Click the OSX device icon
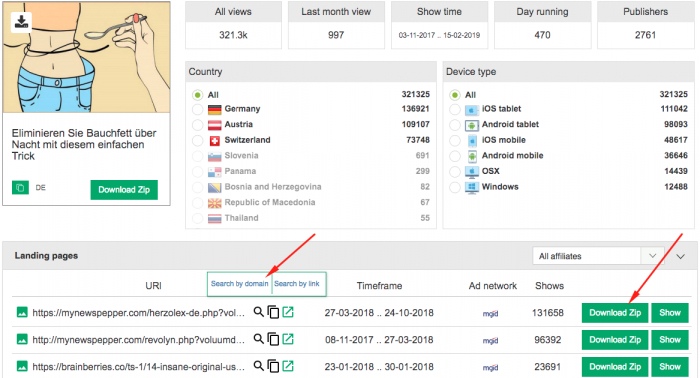This screenshot has height=378, width=700. (472, 171)
